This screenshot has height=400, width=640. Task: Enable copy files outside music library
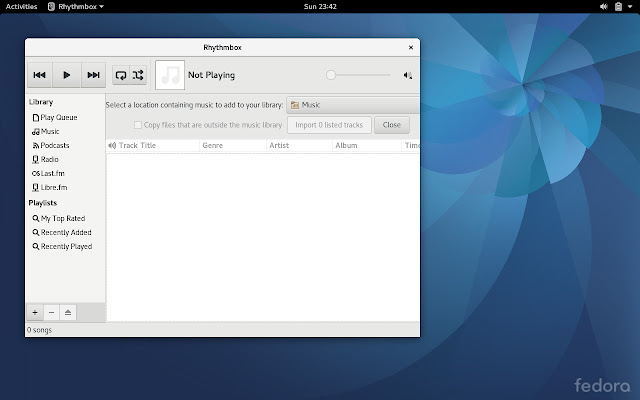[138, 125]
